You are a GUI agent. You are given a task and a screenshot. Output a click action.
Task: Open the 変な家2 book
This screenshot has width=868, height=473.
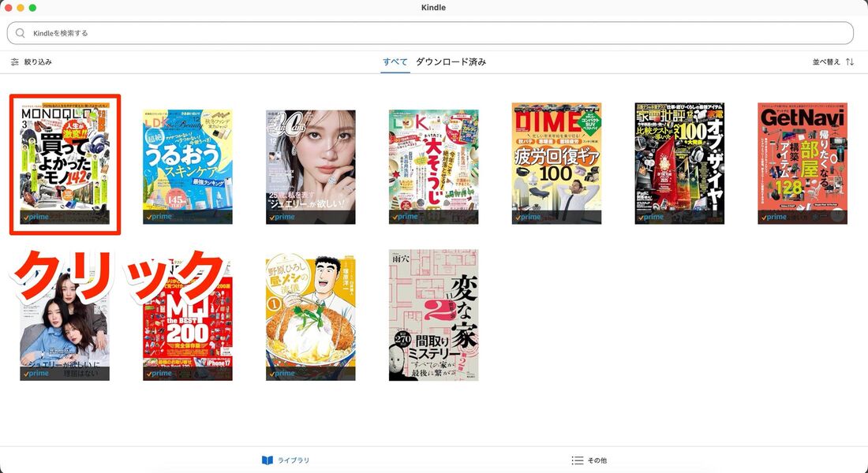click(x=433, y=315)
